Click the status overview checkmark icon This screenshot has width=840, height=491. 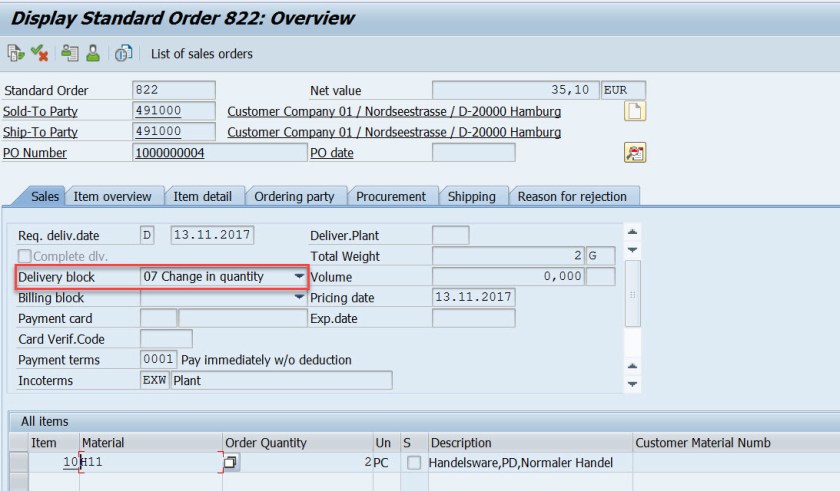[40, 53]
